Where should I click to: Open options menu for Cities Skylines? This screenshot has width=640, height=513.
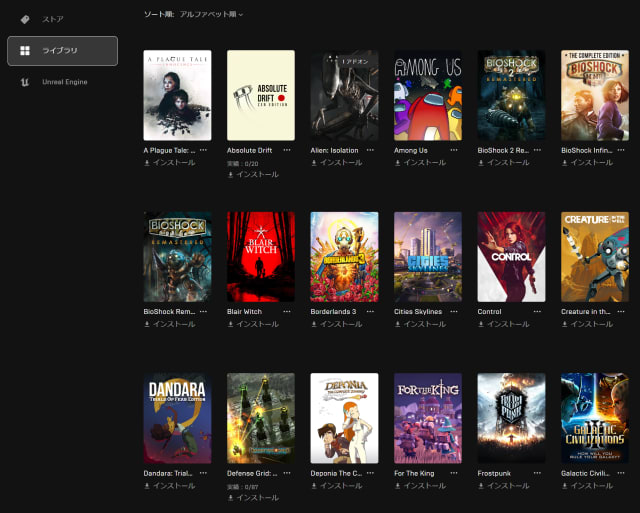454,311
